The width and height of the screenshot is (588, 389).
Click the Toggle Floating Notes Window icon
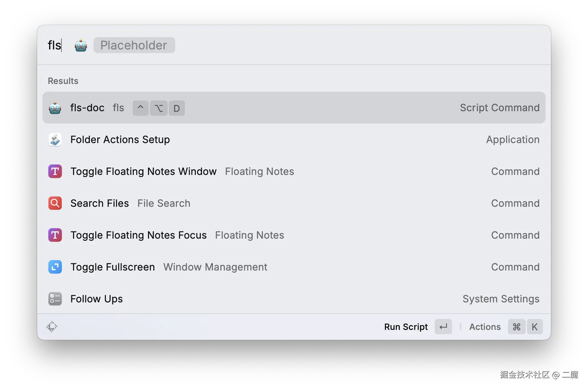point(55,172)
